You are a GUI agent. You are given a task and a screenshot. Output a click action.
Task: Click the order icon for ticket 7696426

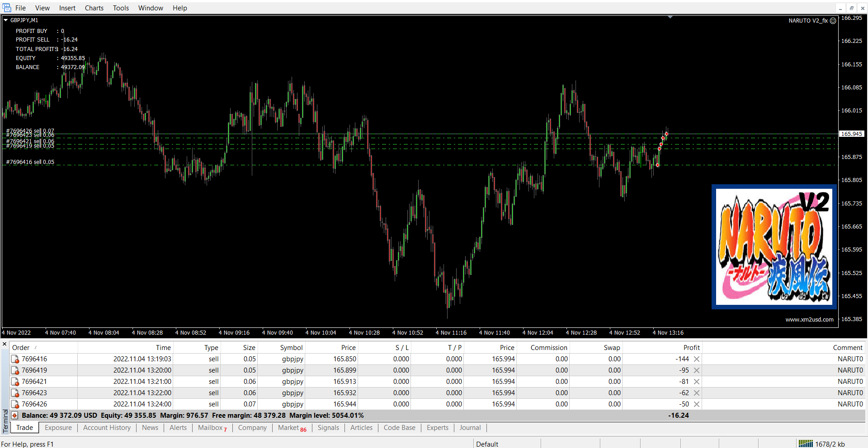(15, 404)
